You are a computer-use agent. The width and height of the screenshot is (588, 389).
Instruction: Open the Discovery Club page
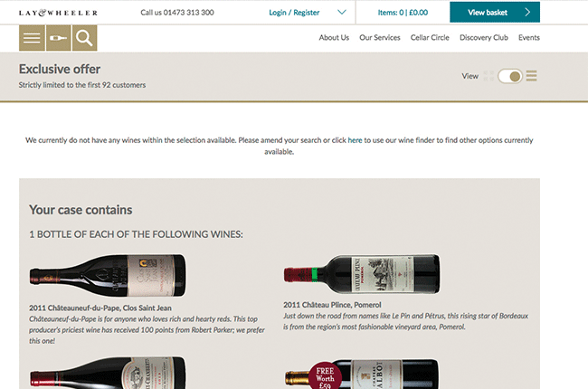coord(484,38)
